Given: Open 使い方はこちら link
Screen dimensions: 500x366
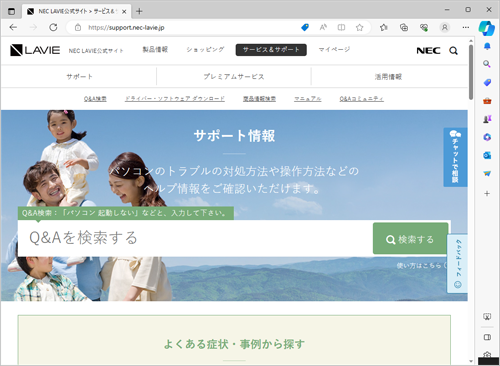Looking at the screenshot, I should (422, 266).
